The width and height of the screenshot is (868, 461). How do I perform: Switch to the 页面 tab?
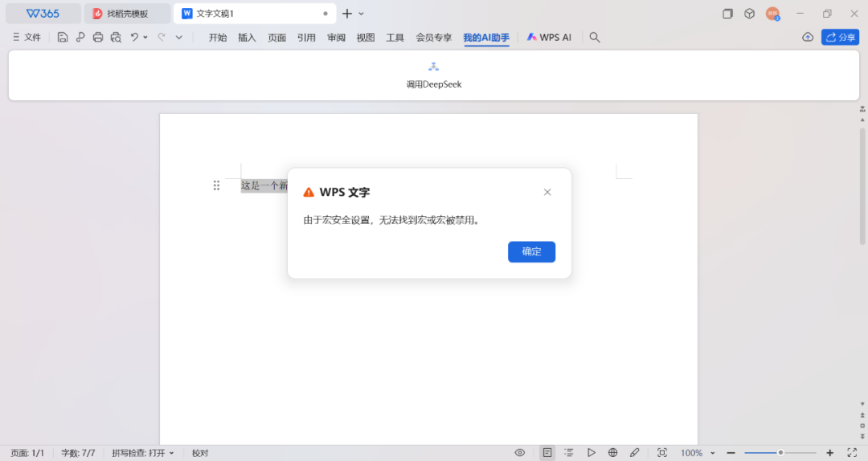pyautogui.click(x=276, y=37)
